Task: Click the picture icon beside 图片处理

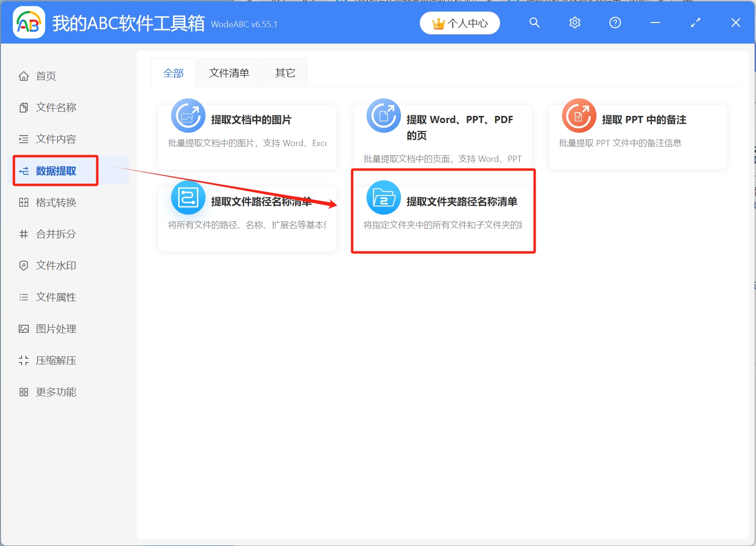Action: point(23,329)
